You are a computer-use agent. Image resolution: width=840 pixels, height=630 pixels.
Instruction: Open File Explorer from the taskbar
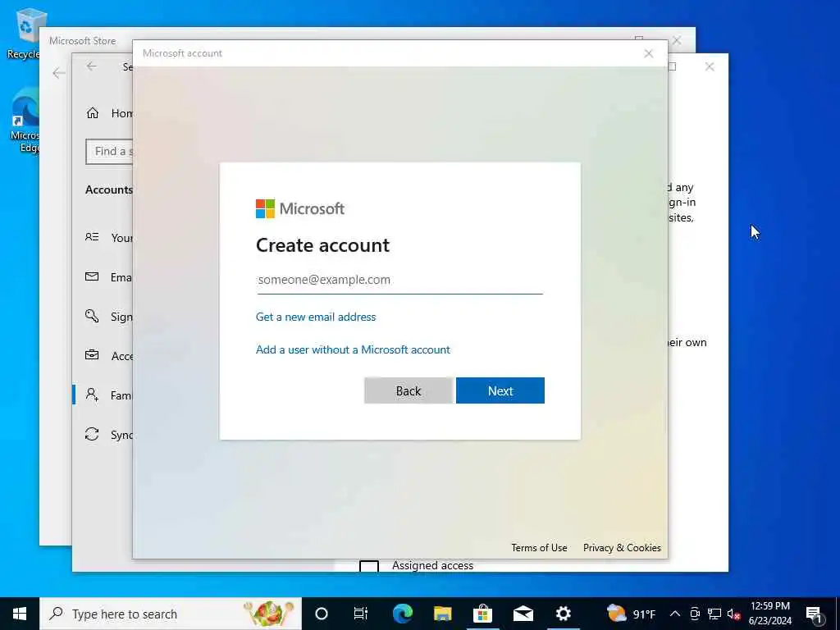(x=442, y=614)
